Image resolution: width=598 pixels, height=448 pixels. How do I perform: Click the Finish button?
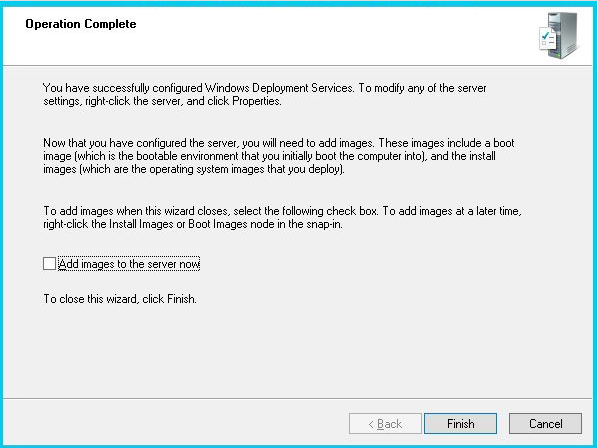[460, 424]
